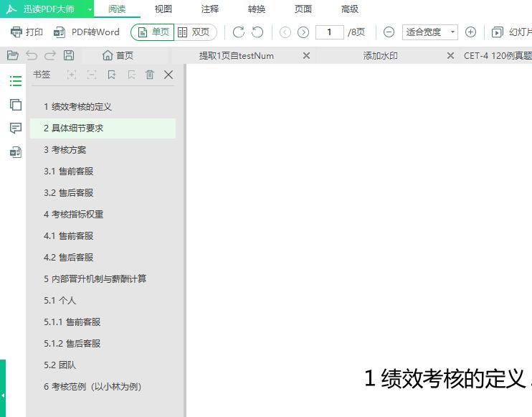Select the 转换 ribbon tab
The image size is (532, 417).
coord(257,9)
